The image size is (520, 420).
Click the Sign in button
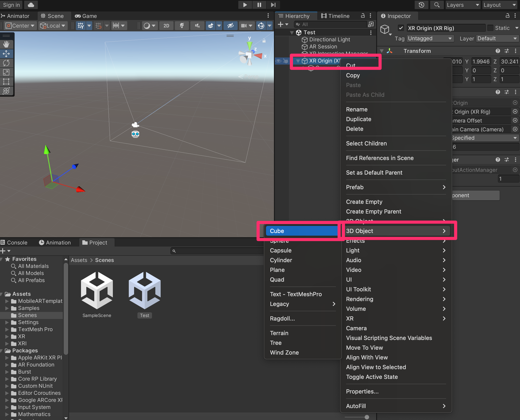11,5
